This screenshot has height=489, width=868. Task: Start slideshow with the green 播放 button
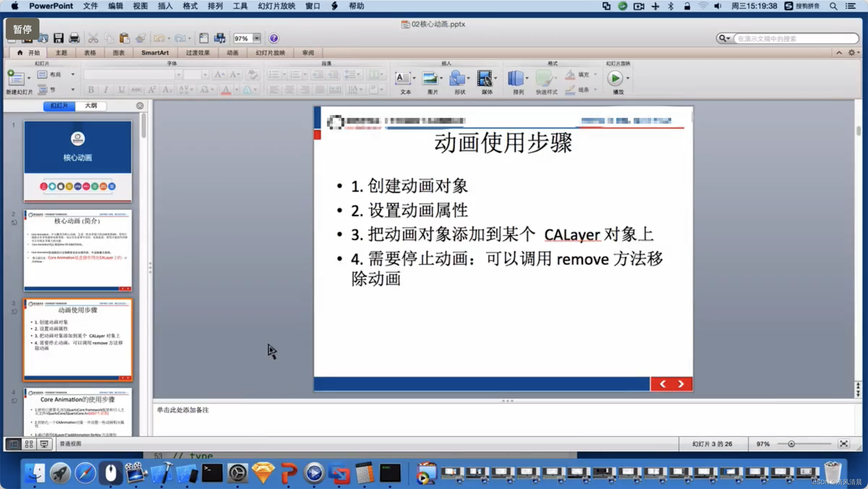click(x=615, y=78)
